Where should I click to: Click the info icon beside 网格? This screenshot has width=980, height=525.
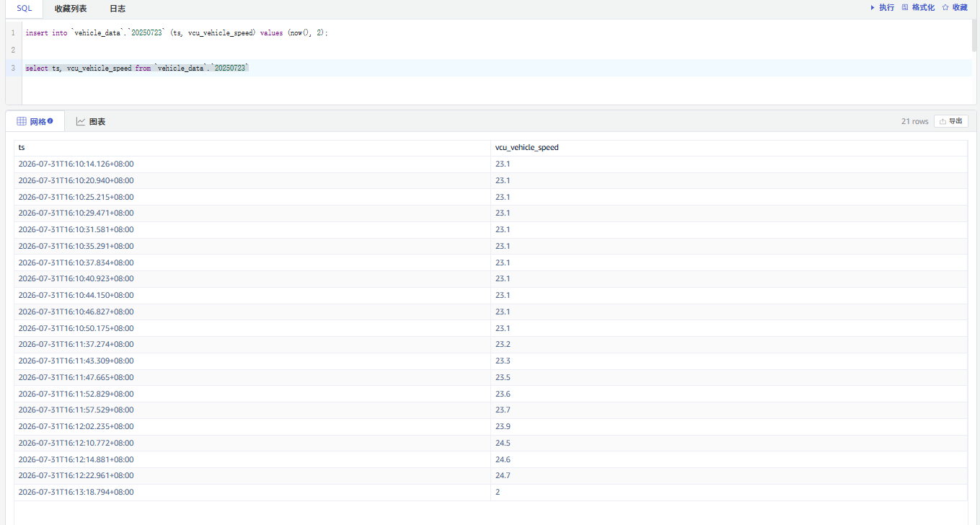coord(50,121)
